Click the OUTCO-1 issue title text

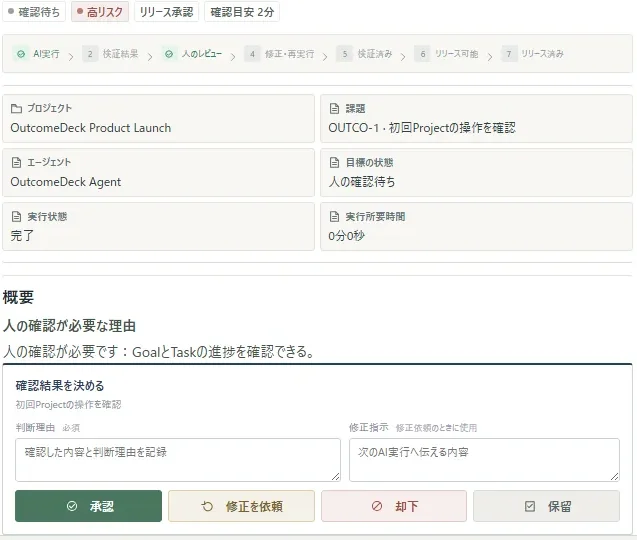(x=422, y=128)
